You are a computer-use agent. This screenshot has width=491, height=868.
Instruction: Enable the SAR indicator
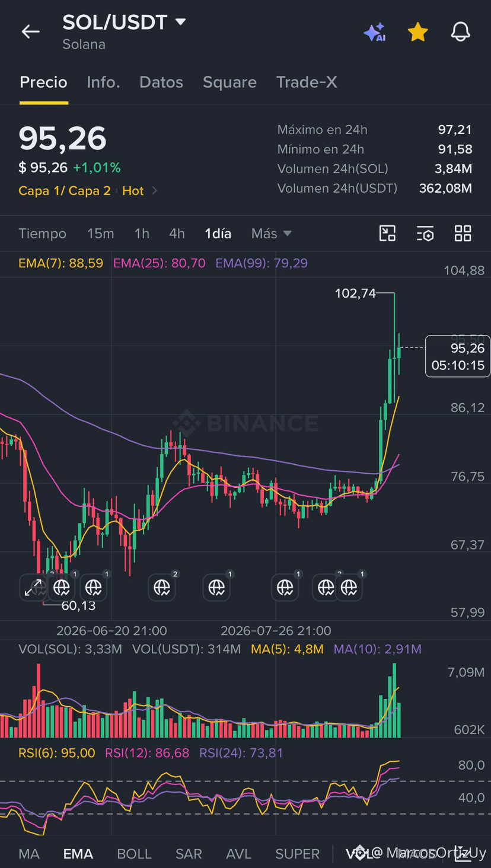[x=189, y=854]
